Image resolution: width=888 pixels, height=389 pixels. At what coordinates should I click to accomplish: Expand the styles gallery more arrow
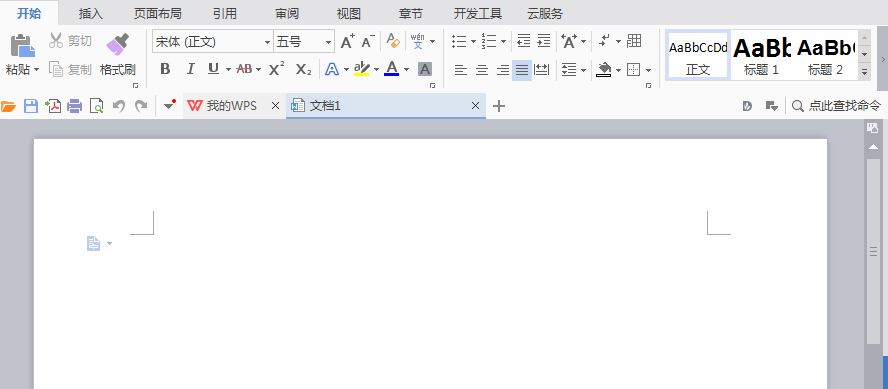[x=864, y=72]
